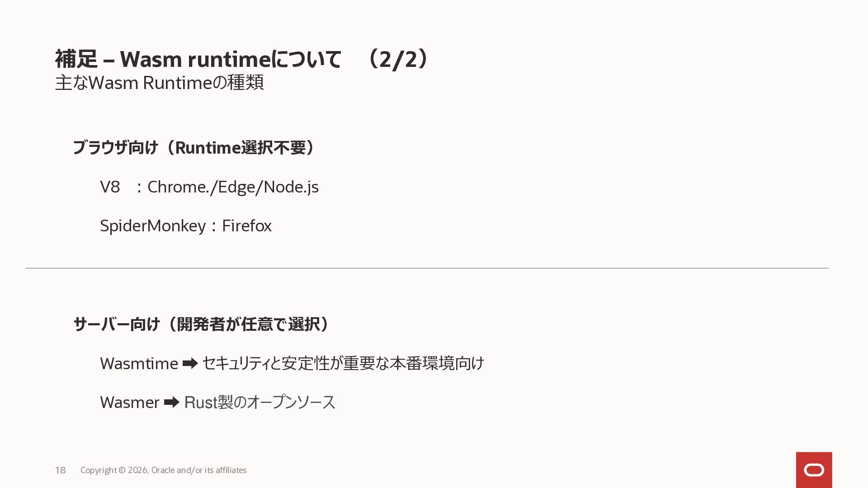Click the subtitle 主なWasm Runtimeの種類
Image resolution: width=868 pixels, height=488 pixels.
point(159,83)
